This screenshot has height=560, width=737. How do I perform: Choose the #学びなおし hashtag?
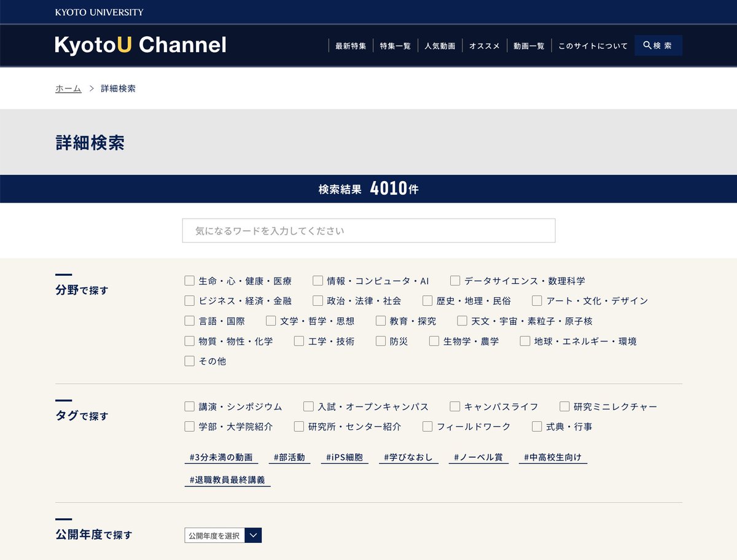408,457
